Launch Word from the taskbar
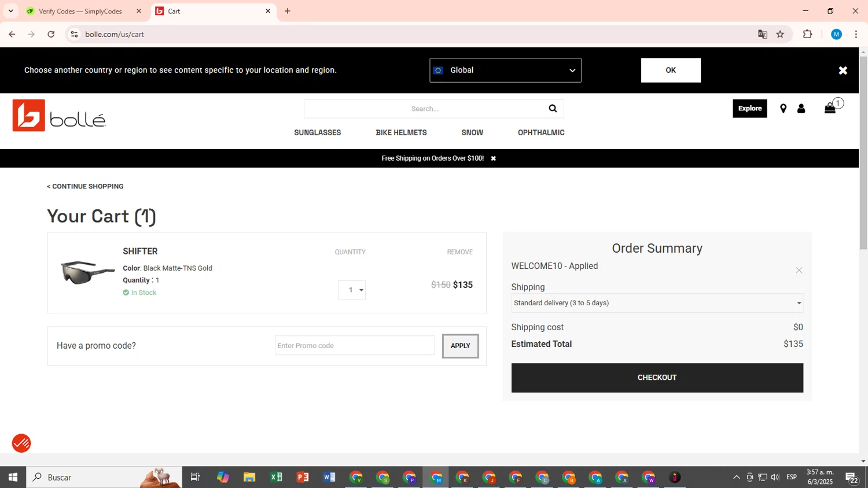 329,477
